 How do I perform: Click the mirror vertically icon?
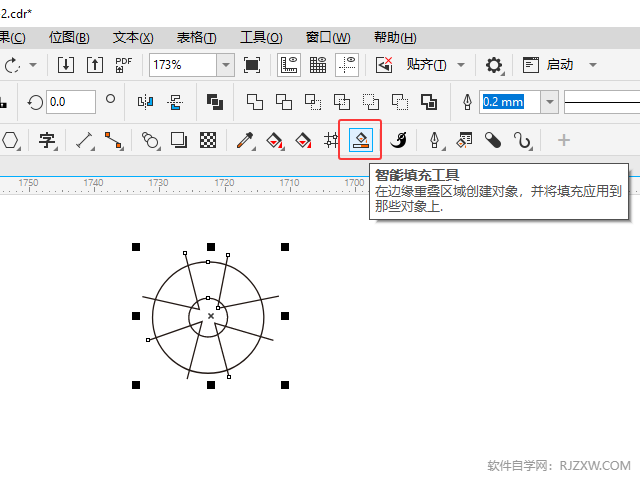tap(175, 102)
